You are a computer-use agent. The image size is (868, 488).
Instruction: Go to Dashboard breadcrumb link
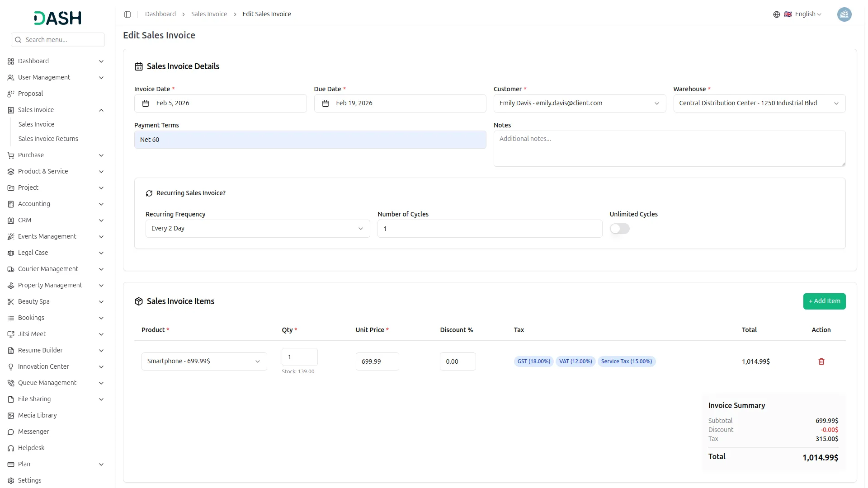click(x=160, y=14)
